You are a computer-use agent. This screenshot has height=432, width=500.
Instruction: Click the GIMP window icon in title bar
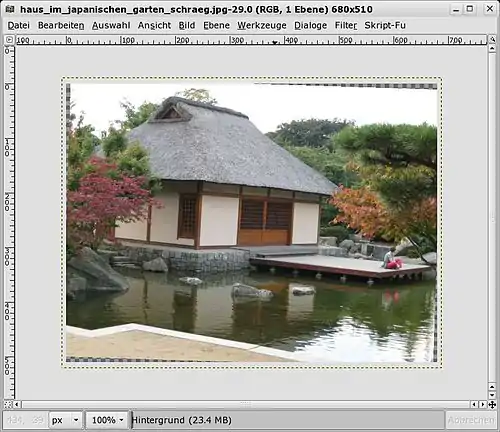click(10, 9)
